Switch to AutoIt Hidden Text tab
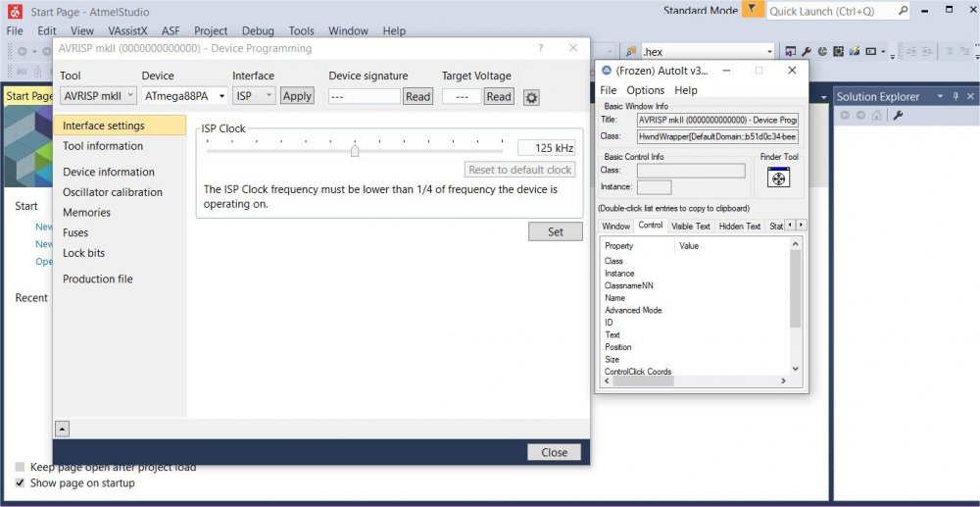 (x=740, y=226)
